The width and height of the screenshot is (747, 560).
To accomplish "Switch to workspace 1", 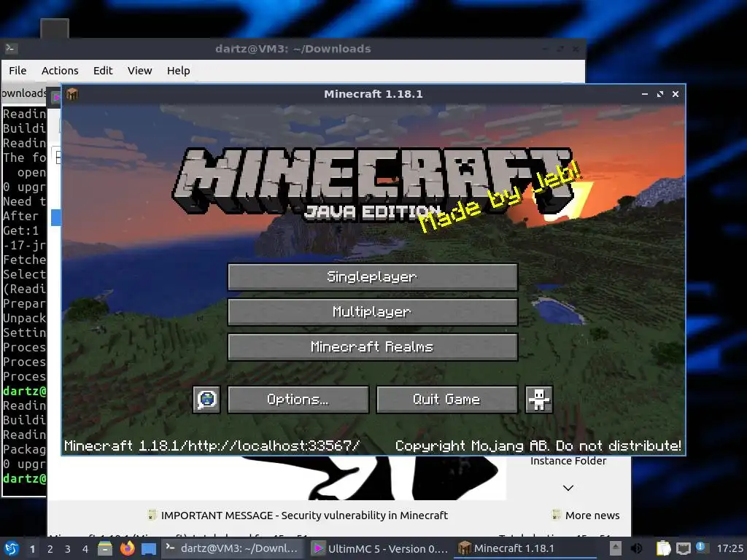I will (x=32, y=549).
